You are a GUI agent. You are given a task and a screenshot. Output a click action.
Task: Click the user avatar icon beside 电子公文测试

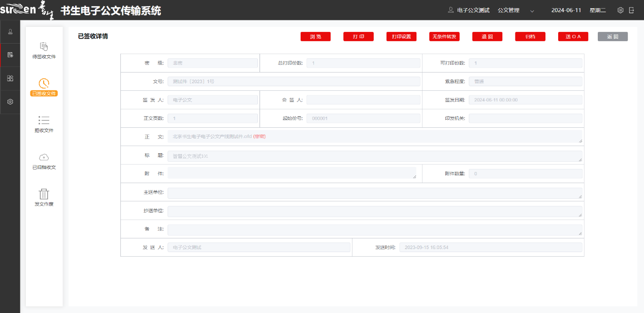tap(450, 10)
